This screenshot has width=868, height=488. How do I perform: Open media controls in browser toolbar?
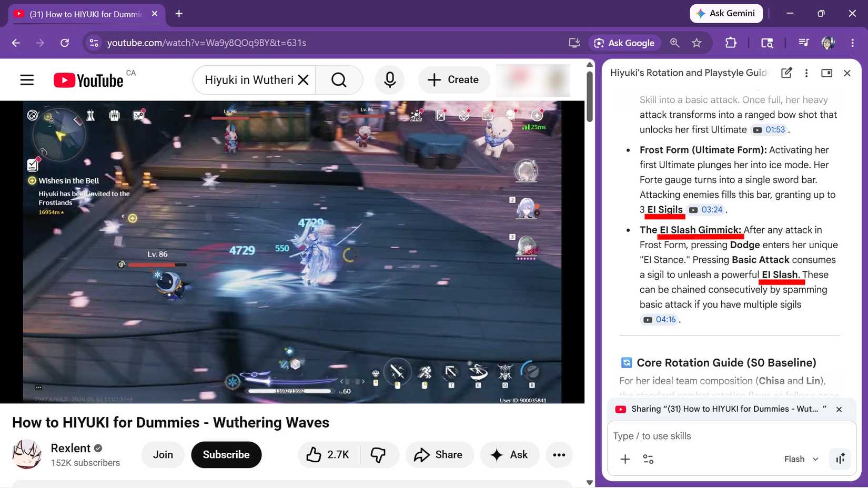tap(803, 43)
